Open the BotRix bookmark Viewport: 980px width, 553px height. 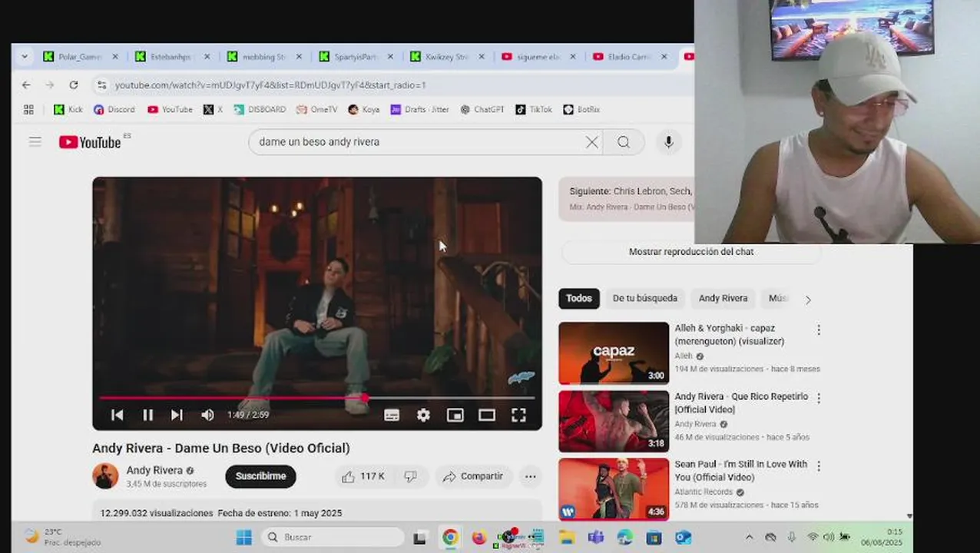(581, 110)
